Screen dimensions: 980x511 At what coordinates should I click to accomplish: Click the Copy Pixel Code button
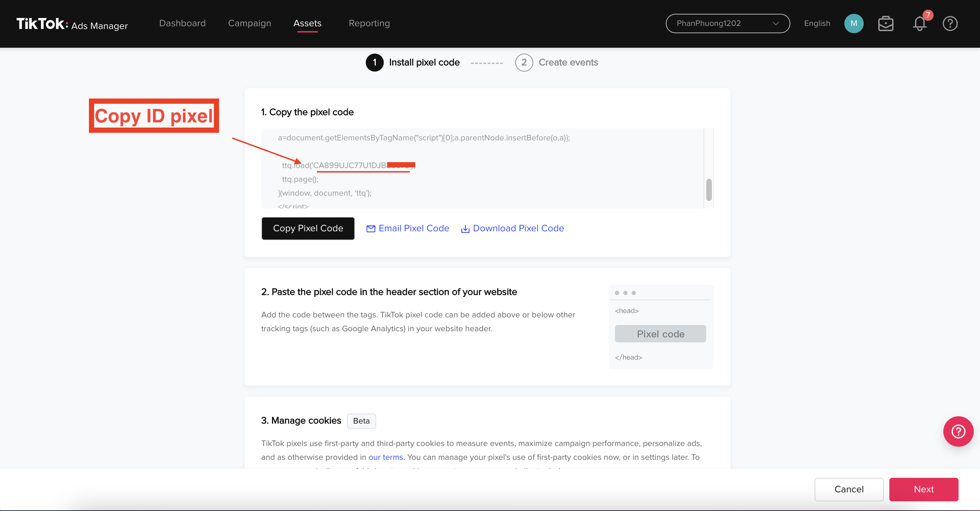point(308,228)
